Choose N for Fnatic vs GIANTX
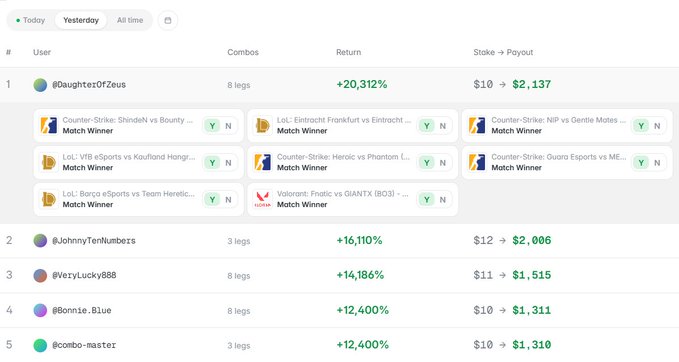679x362 pixels. [x=443, y=200]
